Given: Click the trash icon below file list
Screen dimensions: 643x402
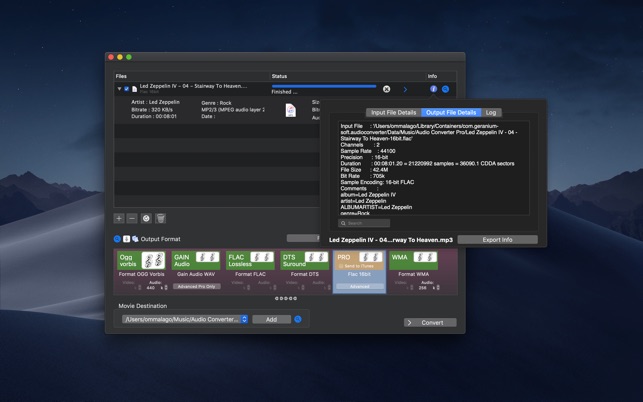Looking at the screenshot, I should pos(161,218).
